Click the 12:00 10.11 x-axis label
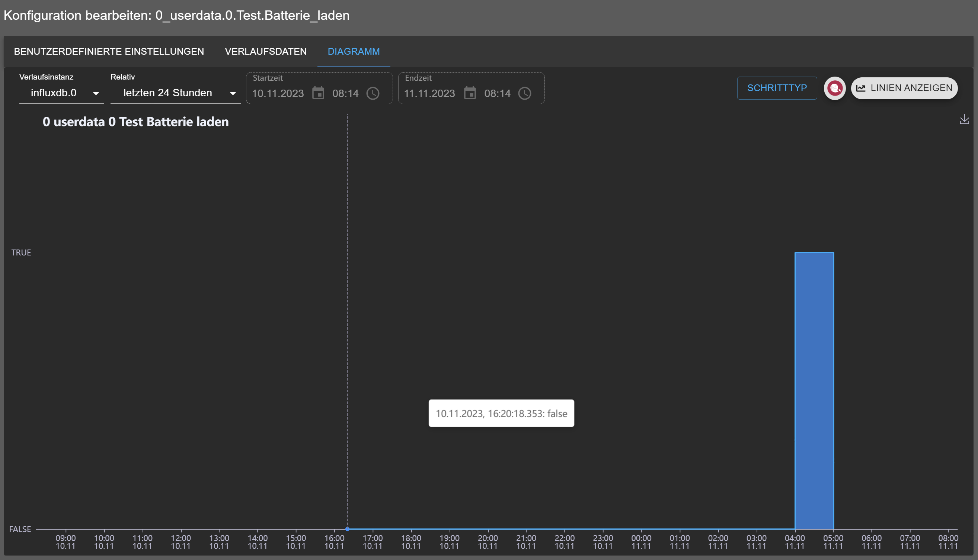This screenshot has height=560, width=978. point(181,542)
